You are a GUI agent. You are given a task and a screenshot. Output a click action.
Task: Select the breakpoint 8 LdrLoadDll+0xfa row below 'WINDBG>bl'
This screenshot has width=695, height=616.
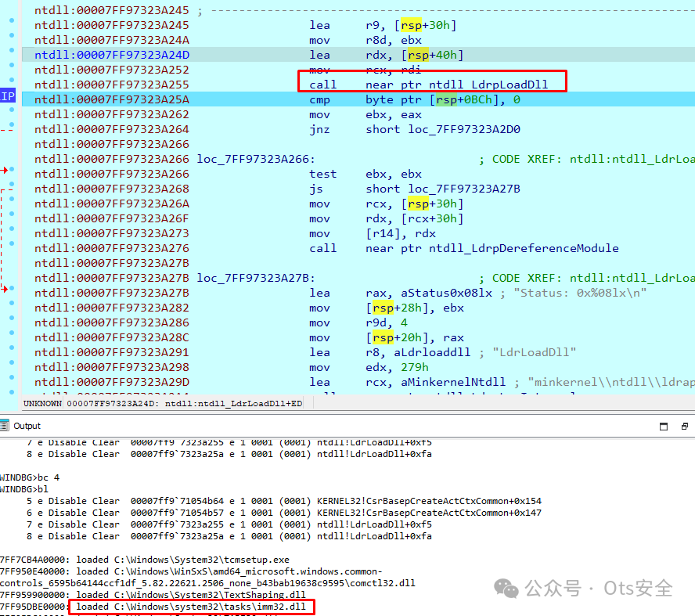[x=229, y=536]
